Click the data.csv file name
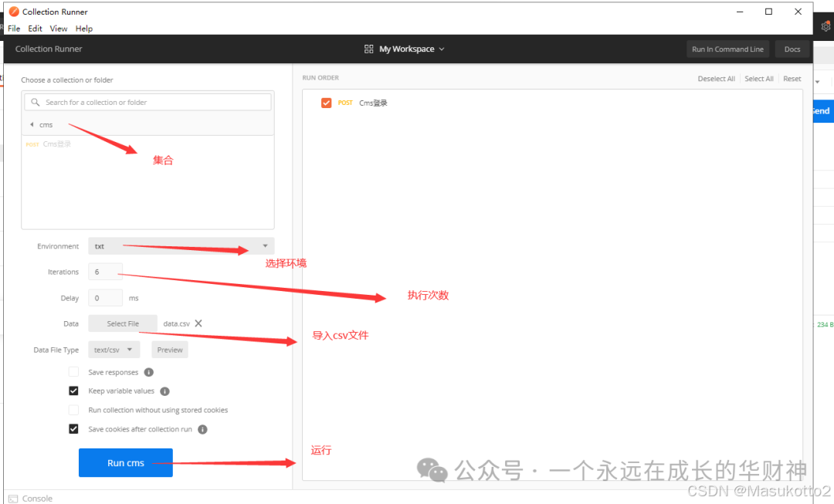The width and height of the screenshot is (834, 504). [x=177, y=323]
